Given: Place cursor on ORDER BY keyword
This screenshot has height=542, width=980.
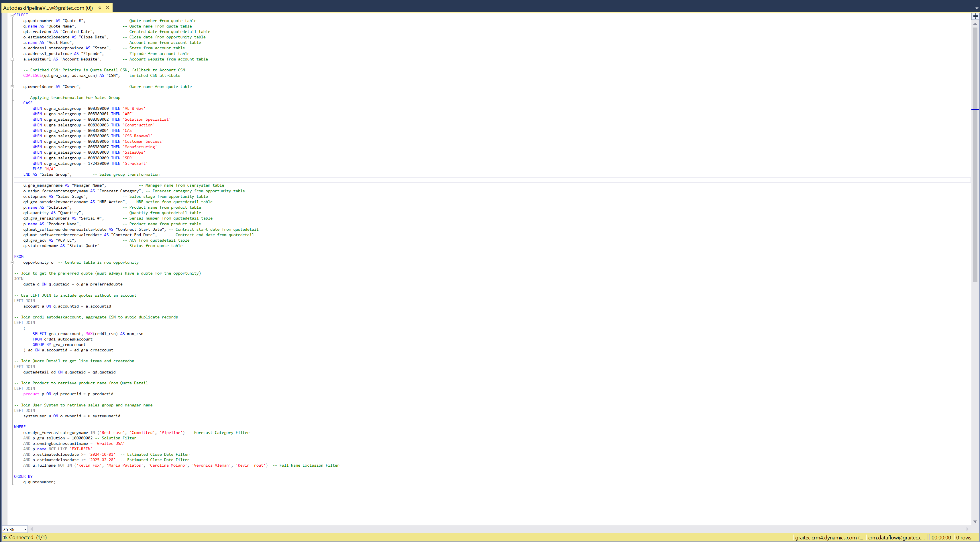Looking at the screenshot, I should 23,476.
